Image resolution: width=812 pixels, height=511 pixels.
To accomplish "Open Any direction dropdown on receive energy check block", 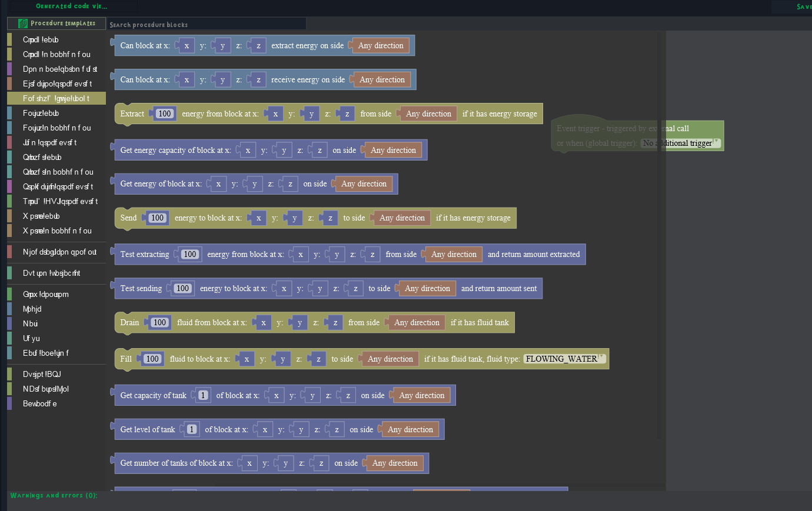I will 382,79.
